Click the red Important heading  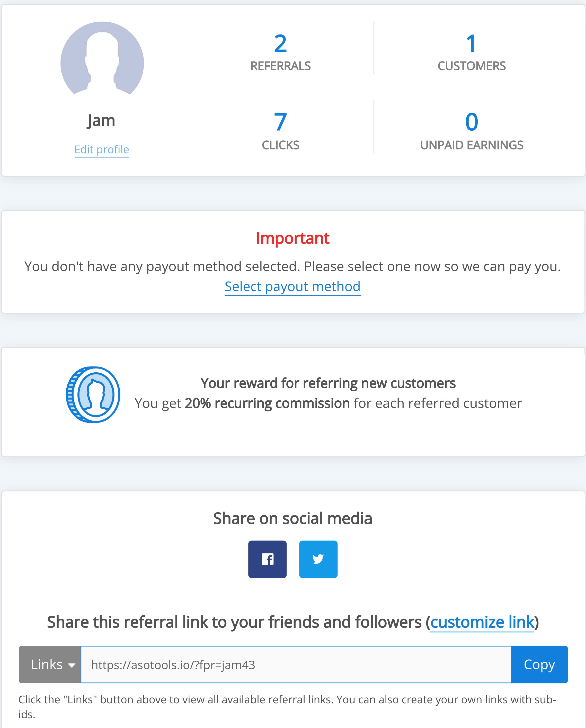pos(292,238)
